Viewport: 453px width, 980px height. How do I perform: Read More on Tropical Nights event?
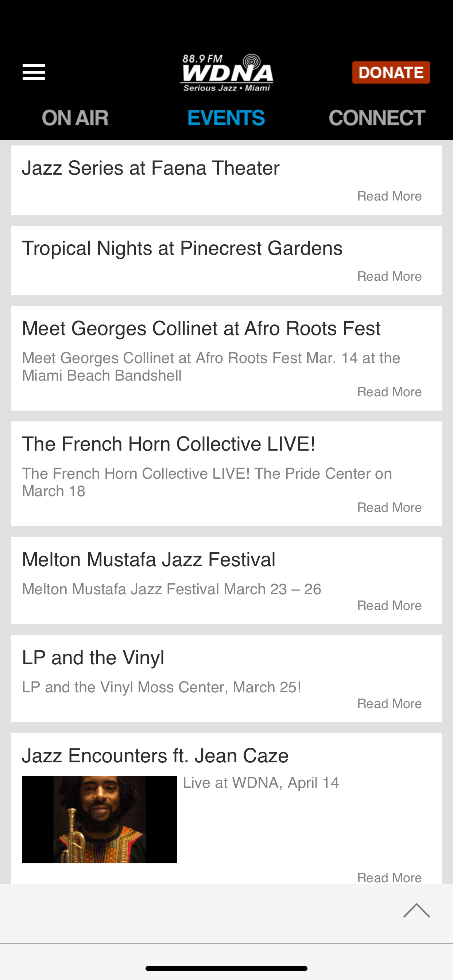pyautogui.click(x=390, y=276)
